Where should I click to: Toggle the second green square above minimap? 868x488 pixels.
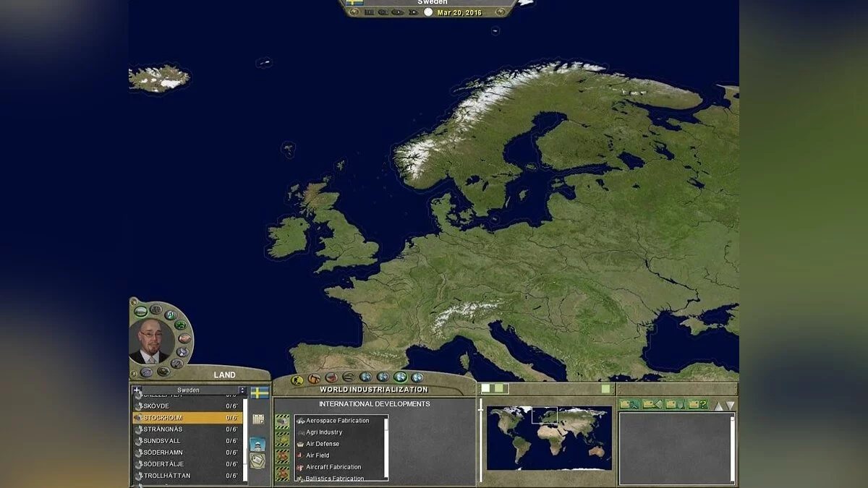[x=499, y=388]
